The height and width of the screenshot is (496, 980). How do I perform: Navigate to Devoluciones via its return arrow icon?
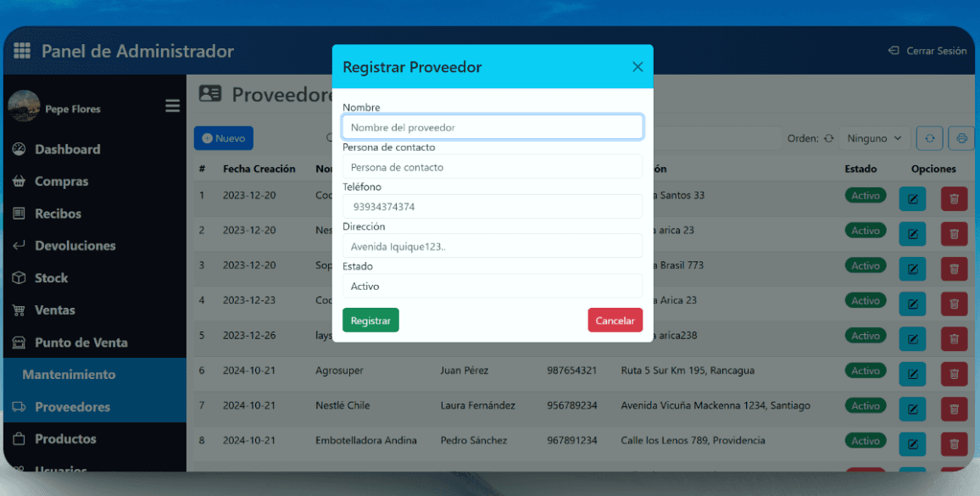[21, 245]
